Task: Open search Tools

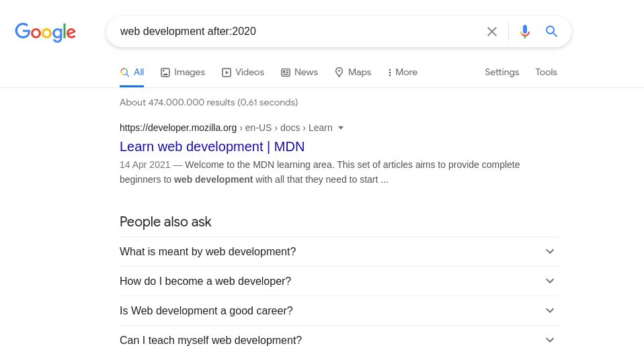Action: pos(546,73)
